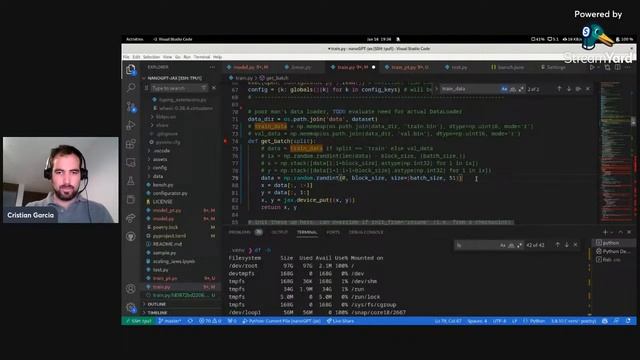Select the Python De... terminal instance
Viewport: 640px width, 360px height.
coord(612,251)
